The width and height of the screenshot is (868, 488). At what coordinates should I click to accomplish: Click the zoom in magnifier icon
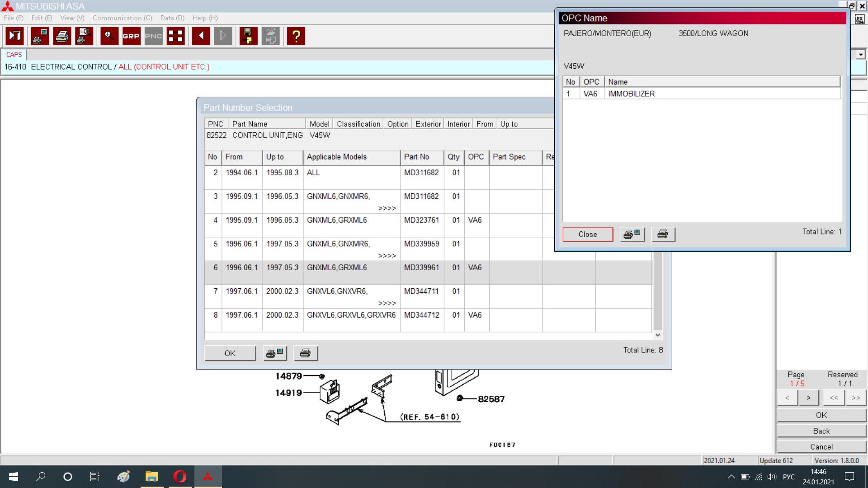pyautogui.click(x=109, y=36)
